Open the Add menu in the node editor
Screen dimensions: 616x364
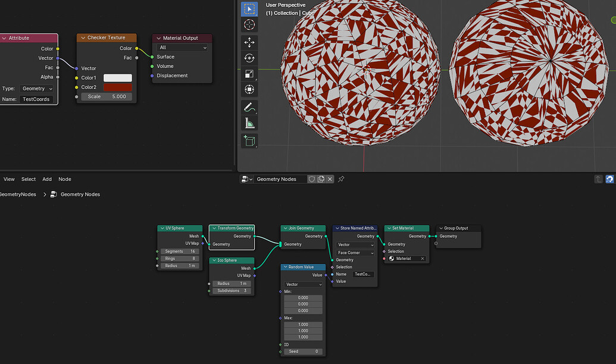[x=47, y=179]
